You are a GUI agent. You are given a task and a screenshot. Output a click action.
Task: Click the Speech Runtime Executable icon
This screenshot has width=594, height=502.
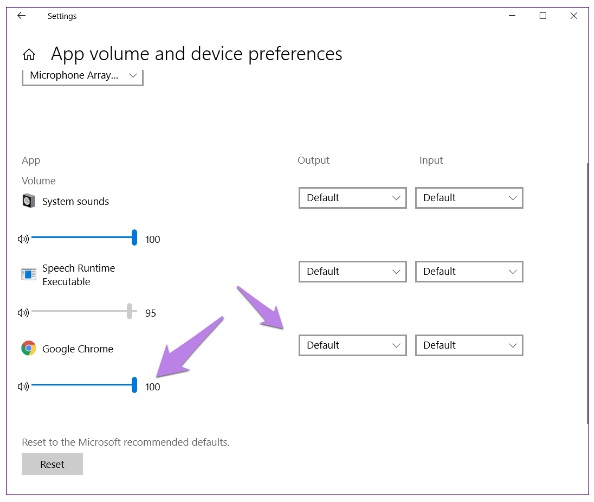(x=29, y=274)
